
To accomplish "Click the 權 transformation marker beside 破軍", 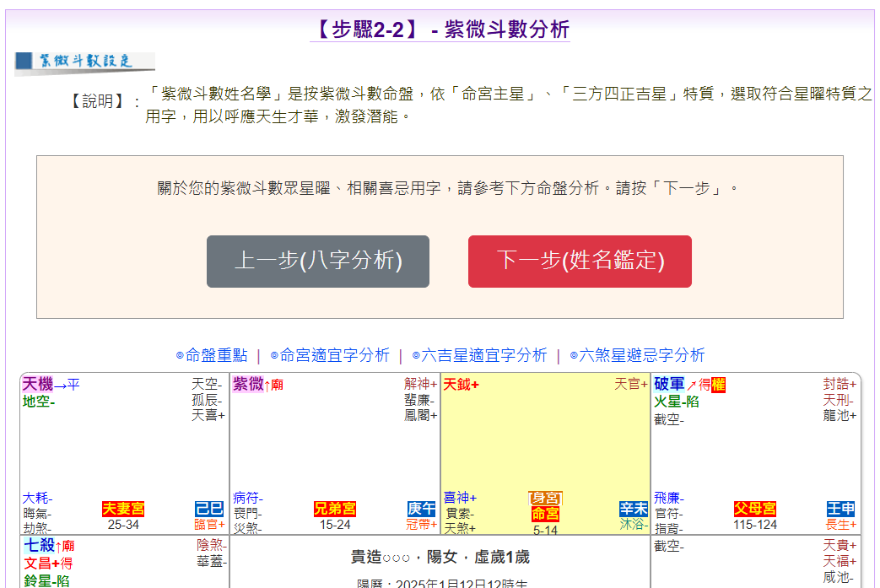I will click(x=718, y=385).
